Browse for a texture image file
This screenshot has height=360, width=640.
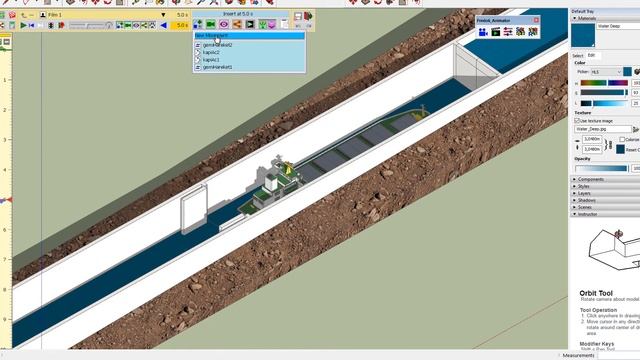636,129
